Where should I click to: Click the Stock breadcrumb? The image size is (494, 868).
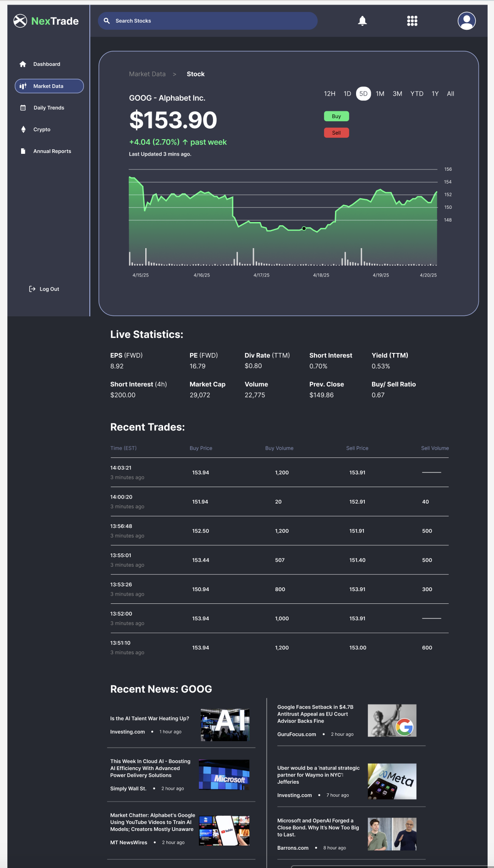coord(196,74)
